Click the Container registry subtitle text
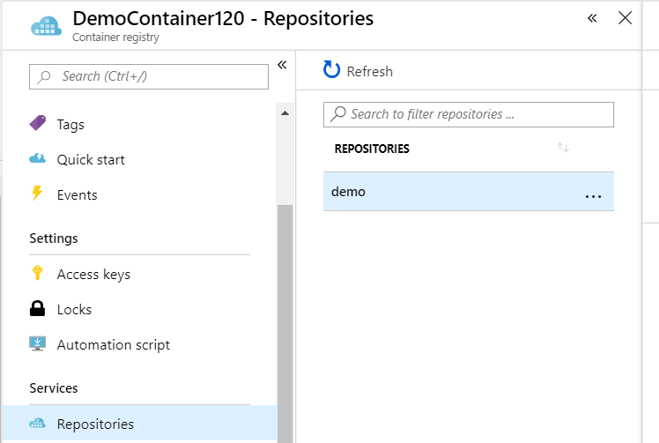This screenshot has height=443, width=659. click(116, 37)
